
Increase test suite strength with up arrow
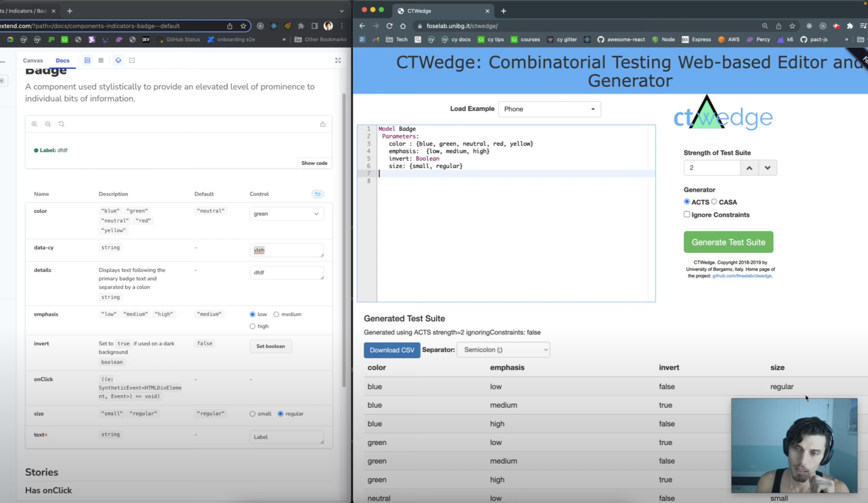pyautogui.click(x=749, y=168)
